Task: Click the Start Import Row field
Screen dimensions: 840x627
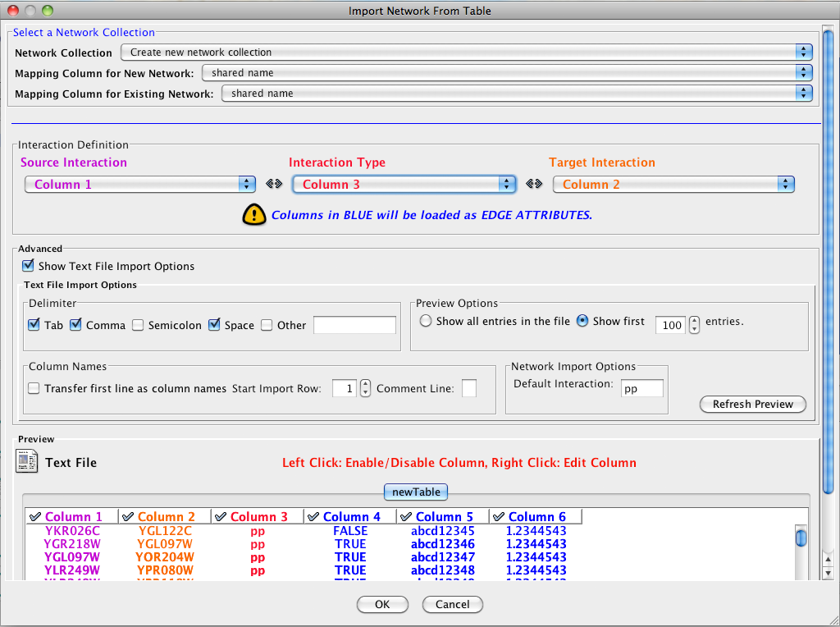Action: pyautogui.click(x=345, y=388)
